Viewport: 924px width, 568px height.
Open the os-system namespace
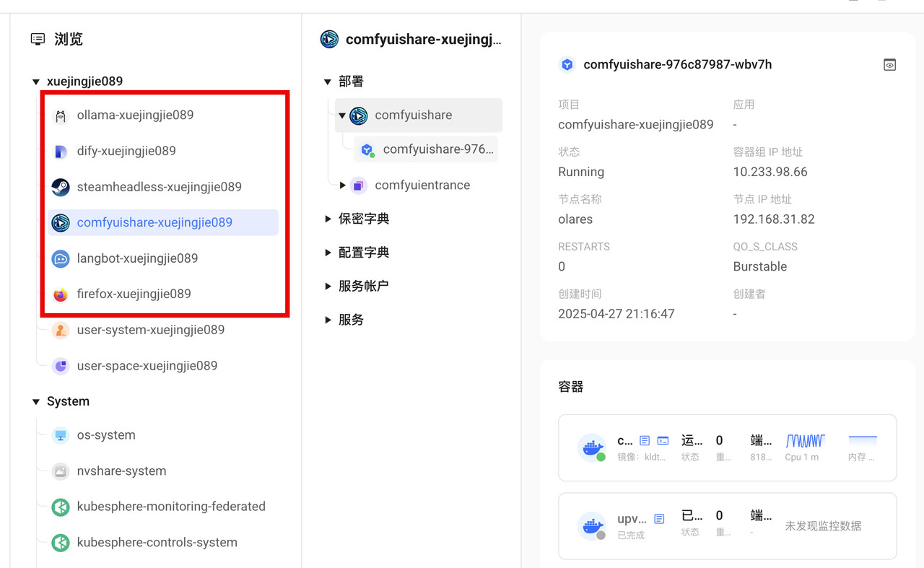tap(106, 435)
